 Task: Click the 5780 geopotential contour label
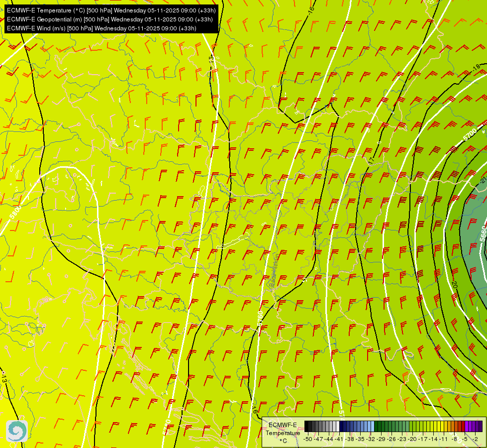point(167,427)
